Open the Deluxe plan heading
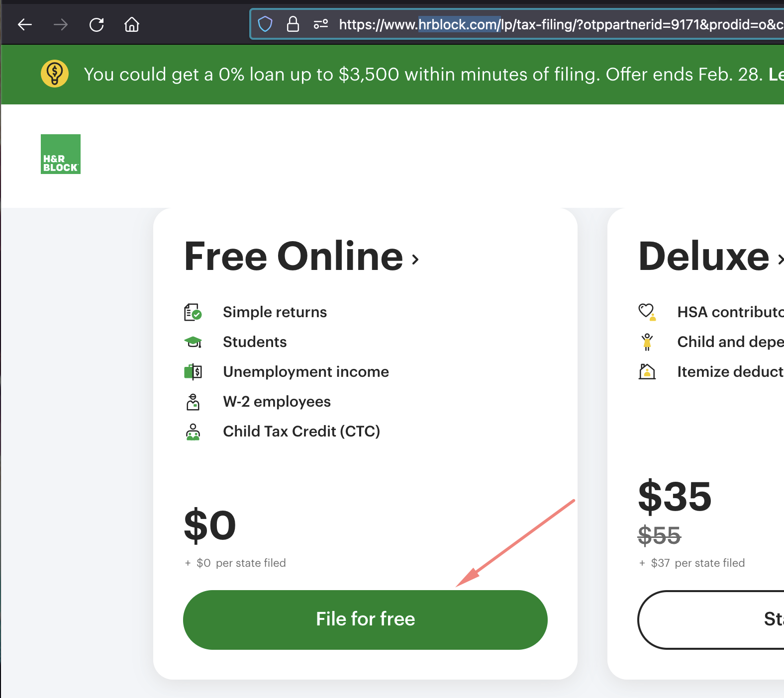The width and height of the screenshot is (784, 698). pos(703,257)
